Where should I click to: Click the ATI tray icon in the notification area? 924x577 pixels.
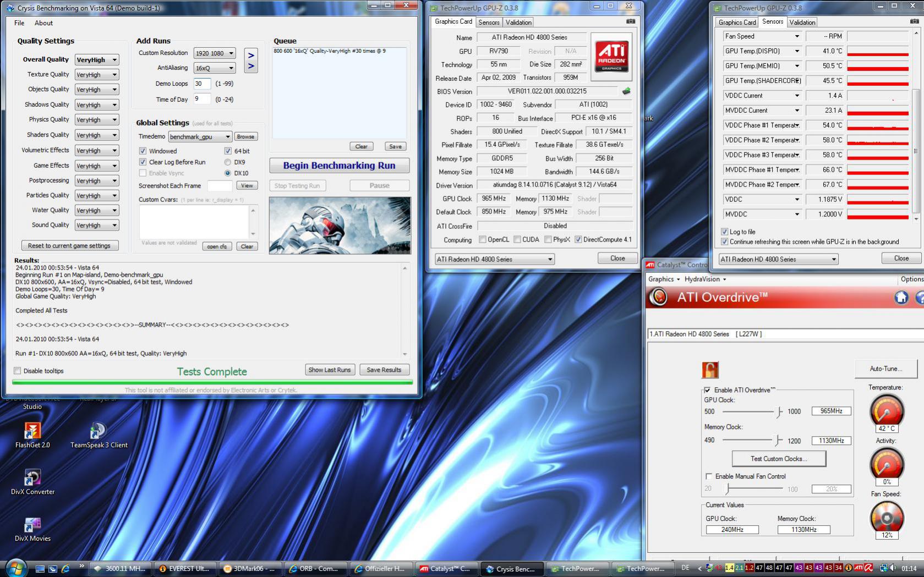[x=858, y=568]
